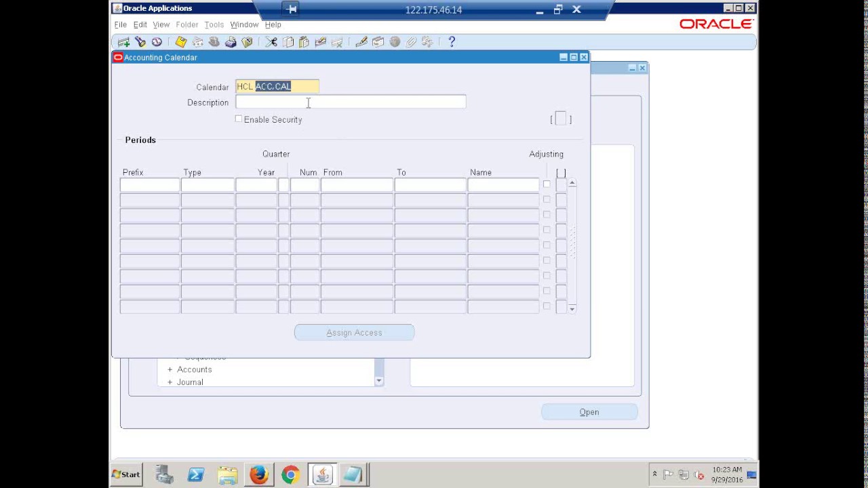Click the Cut scissors icon
The height and width of the screenshot is (488, 868).
pyautogui.click(x=271, y=42)
